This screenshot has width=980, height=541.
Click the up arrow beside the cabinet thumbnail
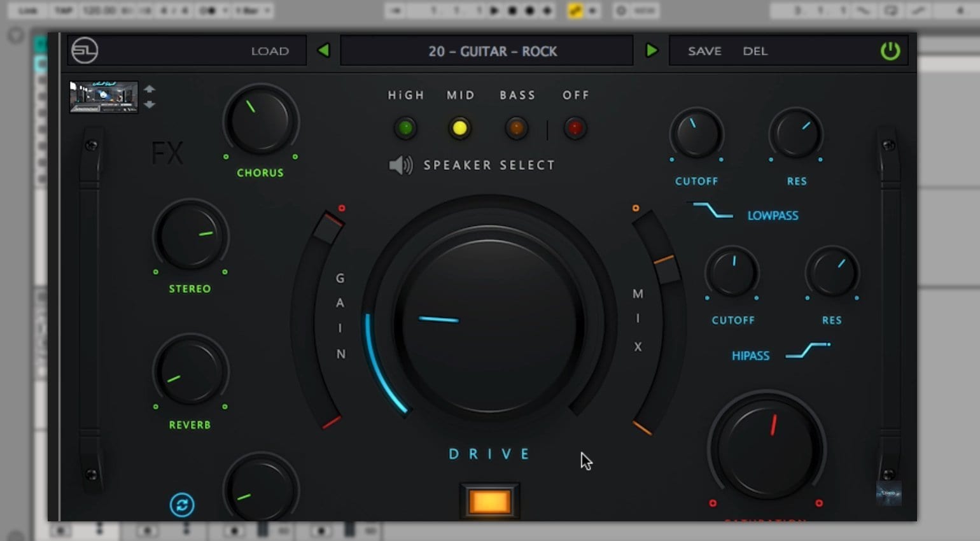pos(150,89)
